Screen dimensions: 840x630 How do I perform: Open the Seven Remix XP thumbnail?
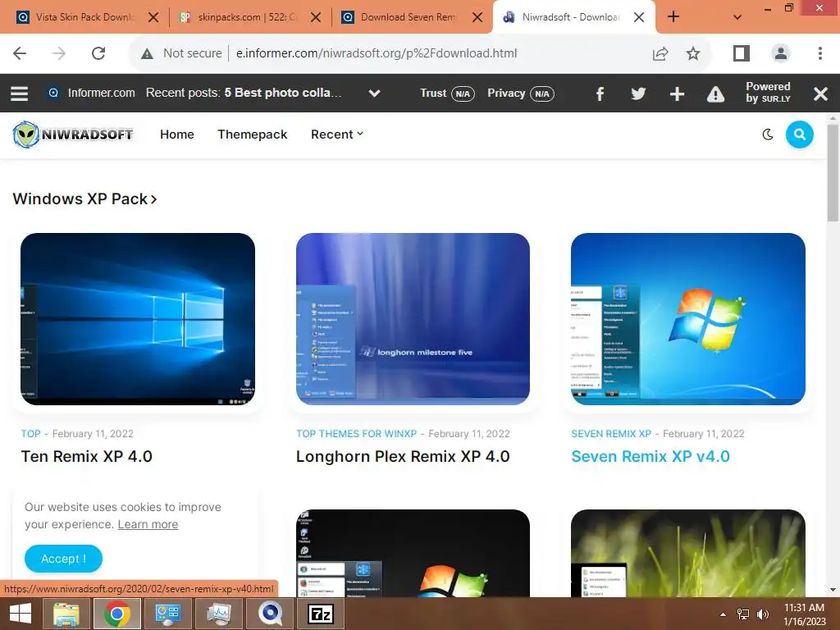coord(688,319)
